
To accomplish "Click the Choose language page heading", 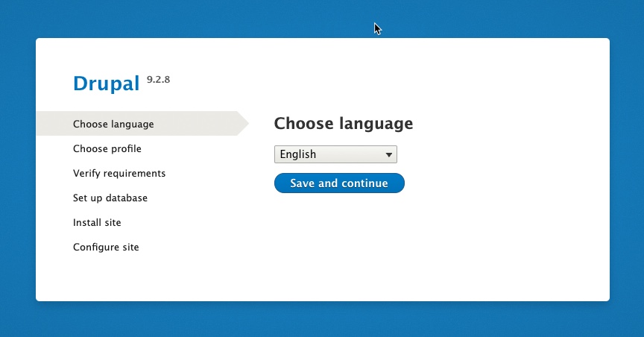I will pos(344,124).
